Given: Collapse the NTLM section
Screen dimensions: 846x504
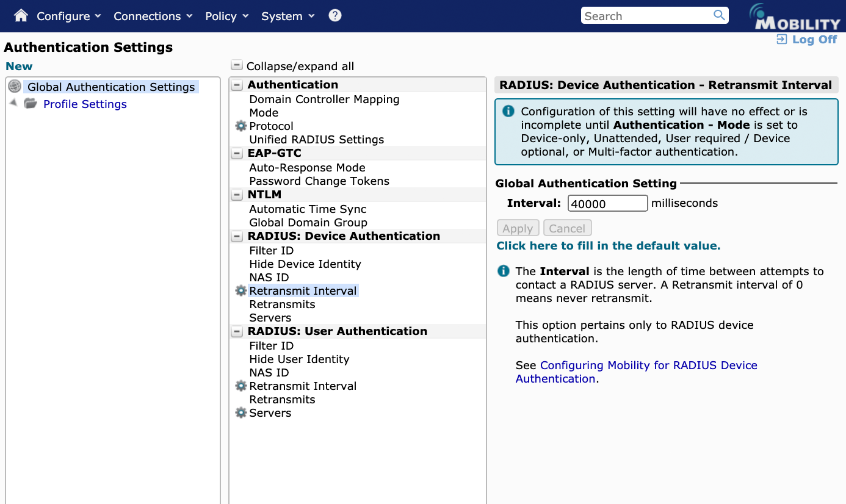Looking at the screenshot, I should coord(237,195).
